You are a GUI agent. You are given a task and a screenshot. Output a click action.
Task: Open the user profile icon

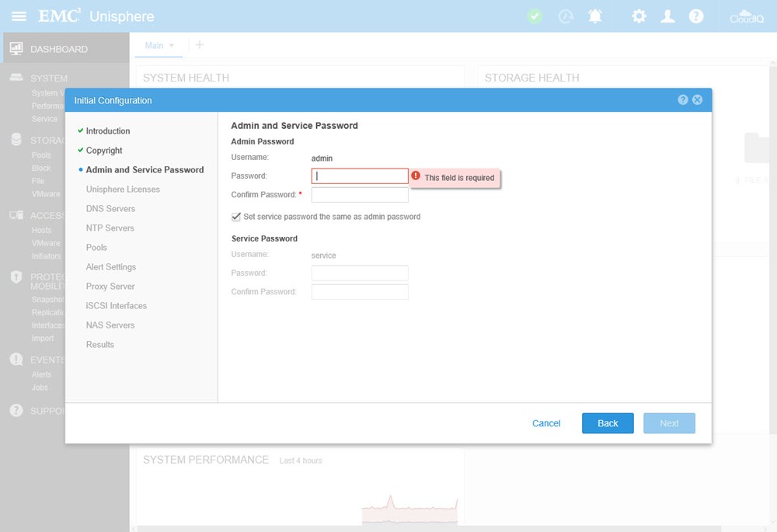tap(667, 16)
